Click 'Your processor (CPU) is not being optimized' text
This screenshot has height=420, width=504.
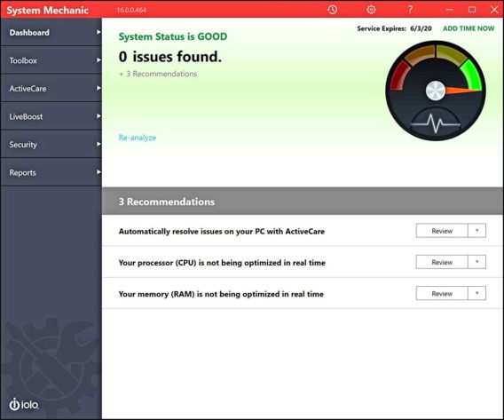(x=222, y=263)
